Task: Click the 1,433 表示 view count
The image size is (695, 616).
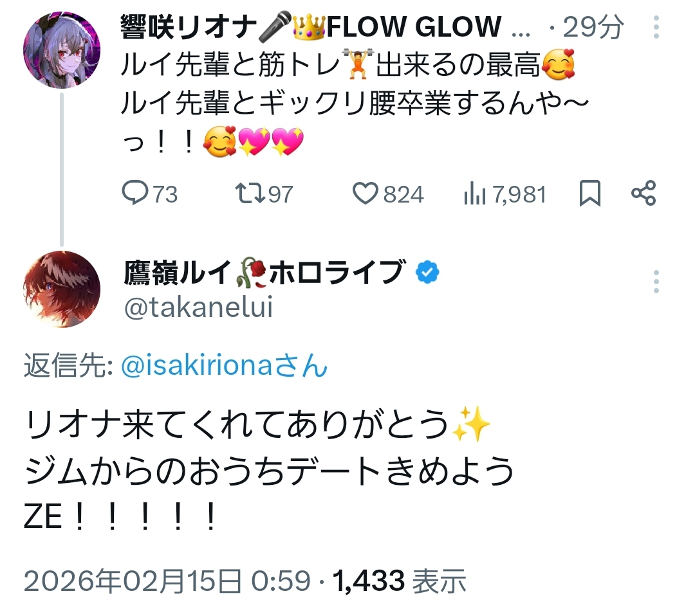Action: point(399,581)
